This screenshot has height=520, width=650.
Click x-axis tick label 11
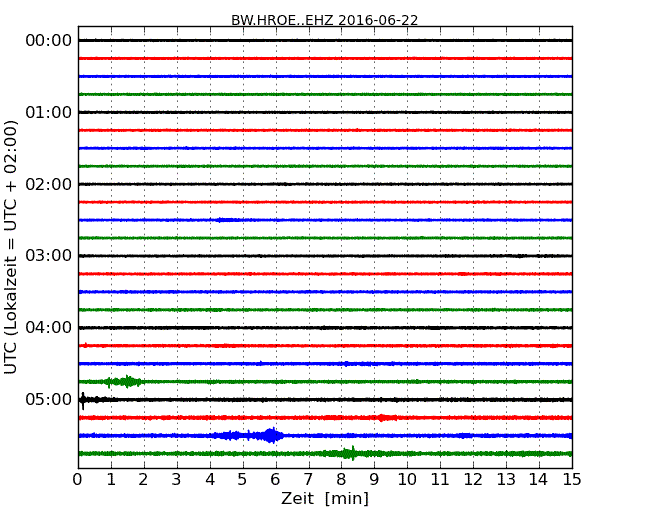[x=440, y=480]
